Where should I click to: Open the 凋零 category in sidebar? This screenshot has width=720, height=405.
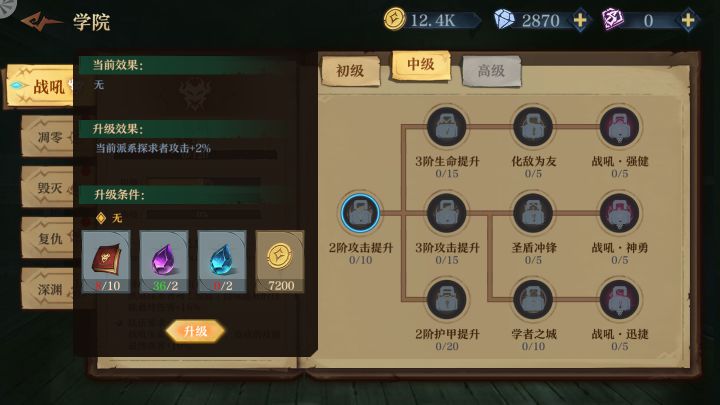(x=48, y=137)
